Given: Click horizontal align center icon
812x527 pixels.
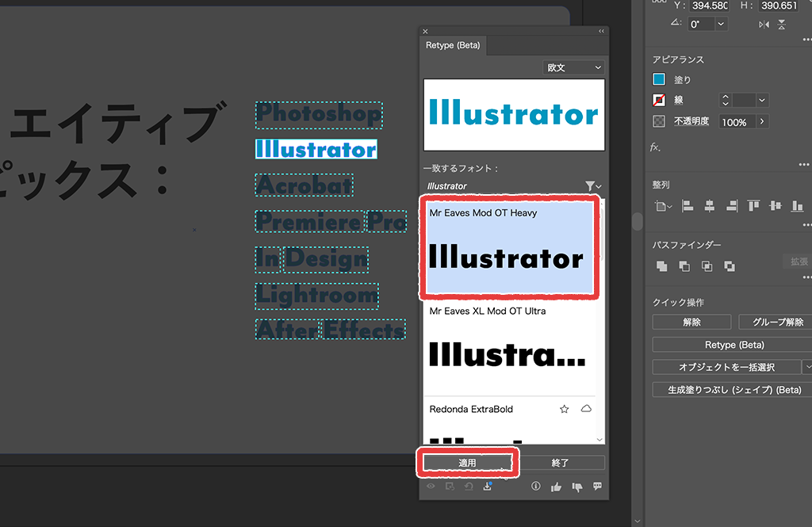Looking at the screenshot, I should pyautogui.click(x=710, y=206).
